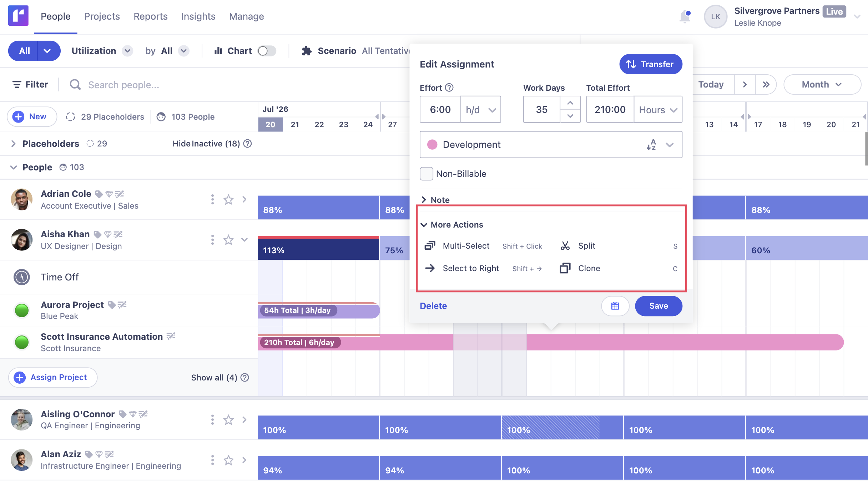Check the Non-Billable checkbox
Image resolution: width=868 pixels, height=488 pixels.
(427, 174)
